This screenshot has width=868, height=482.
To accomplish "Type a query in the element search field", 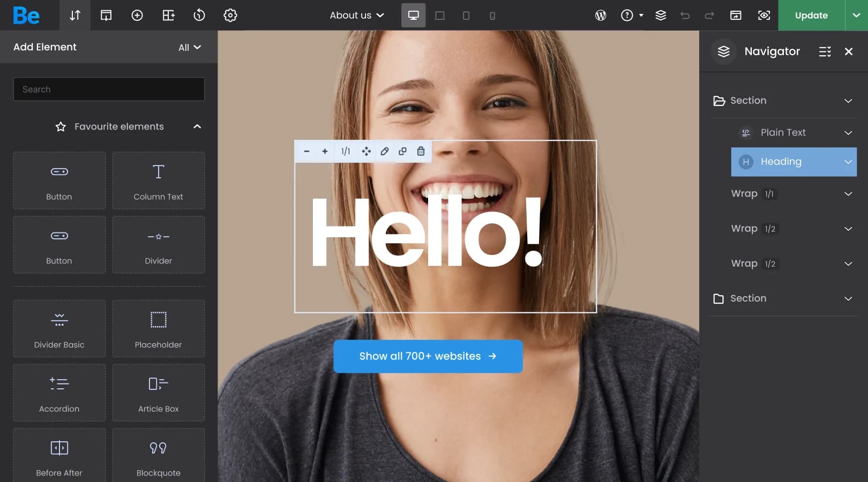I will click(109, 89).
